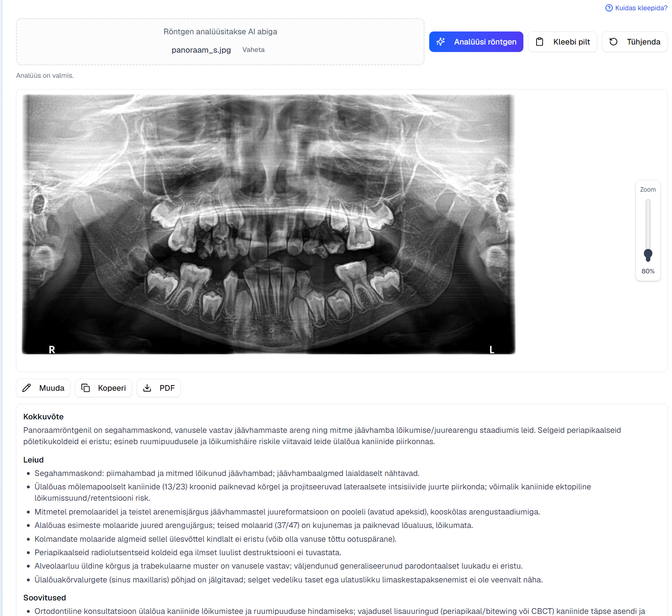Click Vaheta to replace the file
Viewport: 672px width, 616px height.
[253, 50]
